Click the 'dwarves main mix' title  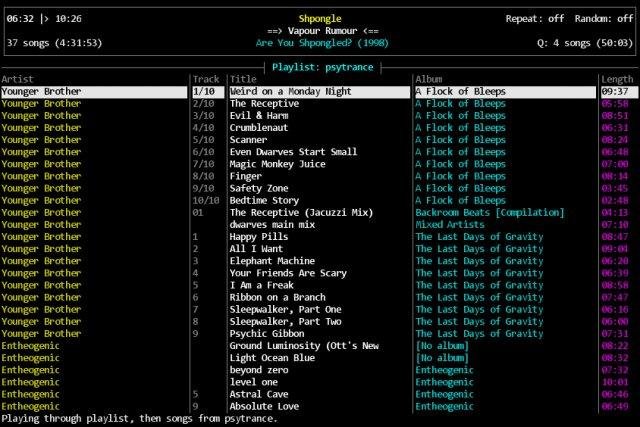[272, 225]
